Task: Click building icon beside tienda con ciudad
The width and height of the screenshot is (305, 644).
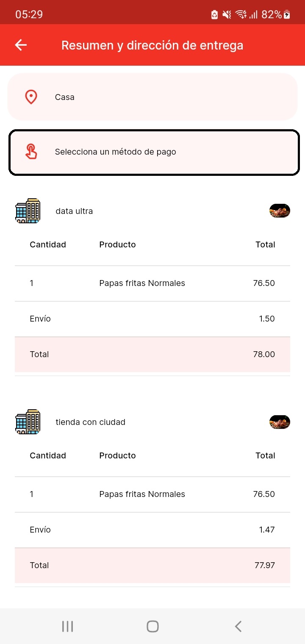Action: [28, 422]
